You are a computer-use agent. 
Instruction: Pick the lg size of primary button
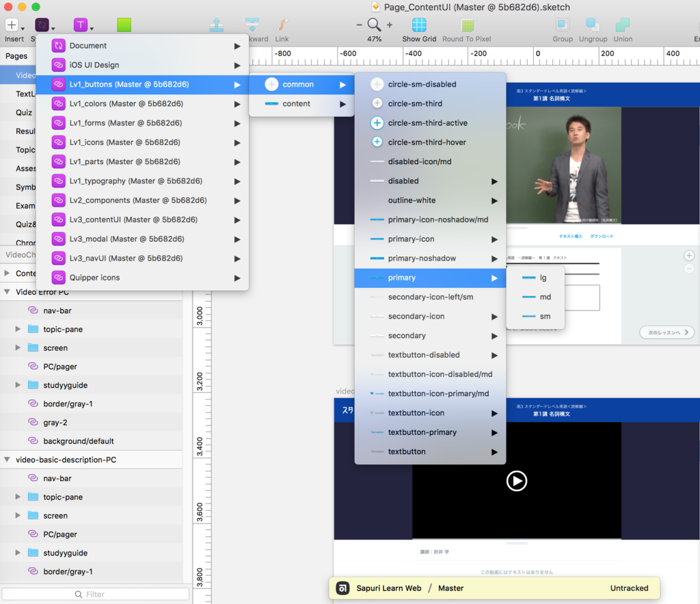pos(543,278)
